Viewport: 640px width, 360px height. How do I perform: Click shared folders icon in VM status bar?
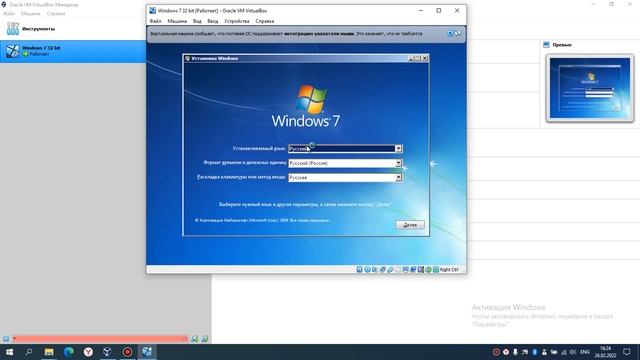(397, 269)
